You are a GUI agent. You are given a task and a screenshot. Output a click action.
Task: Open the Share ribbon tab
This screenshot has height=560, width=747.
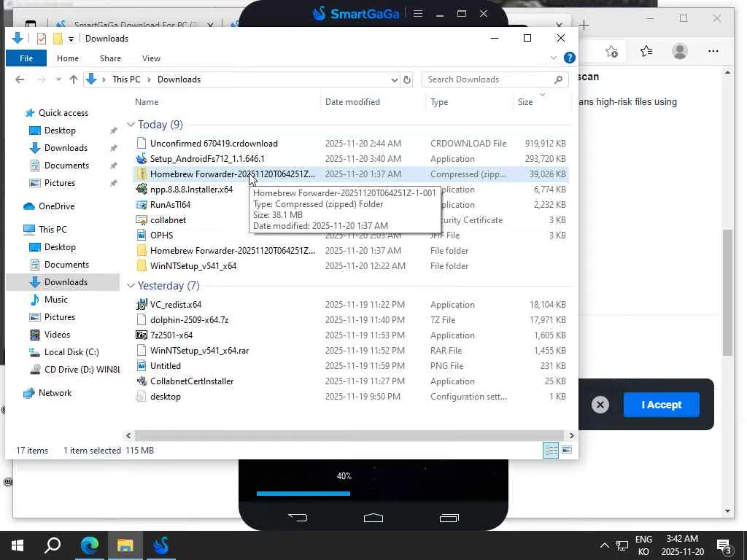click(x=110, y=58)
